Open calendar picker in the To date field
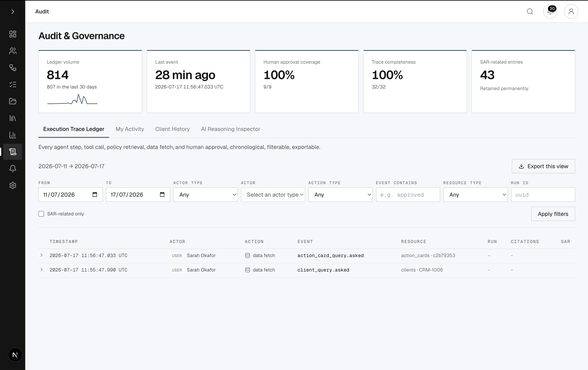 162,195
